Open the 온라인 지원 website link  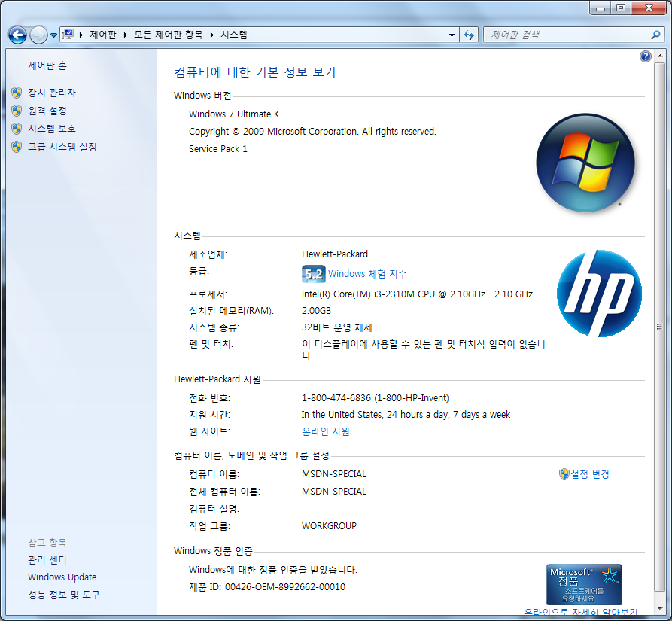coord(325,431)
